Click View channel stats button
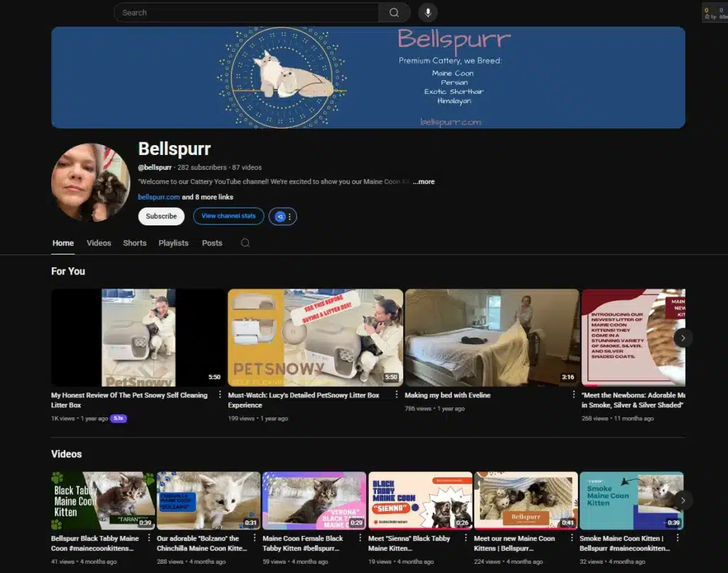Viewport: 728px width, 573px height. [x=228, y=216]
